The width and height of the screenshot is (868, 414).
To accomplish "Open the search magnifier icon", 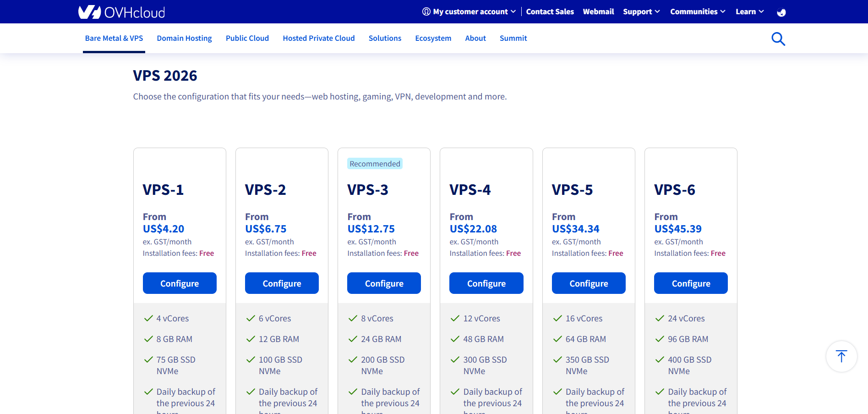I will (x=778, y=39).
